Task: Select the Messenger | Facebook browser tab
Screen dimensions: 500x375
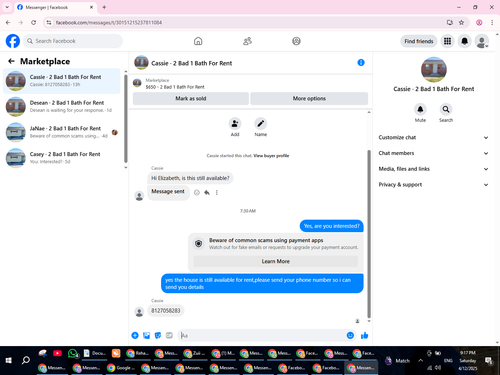Action: [55, 7]
